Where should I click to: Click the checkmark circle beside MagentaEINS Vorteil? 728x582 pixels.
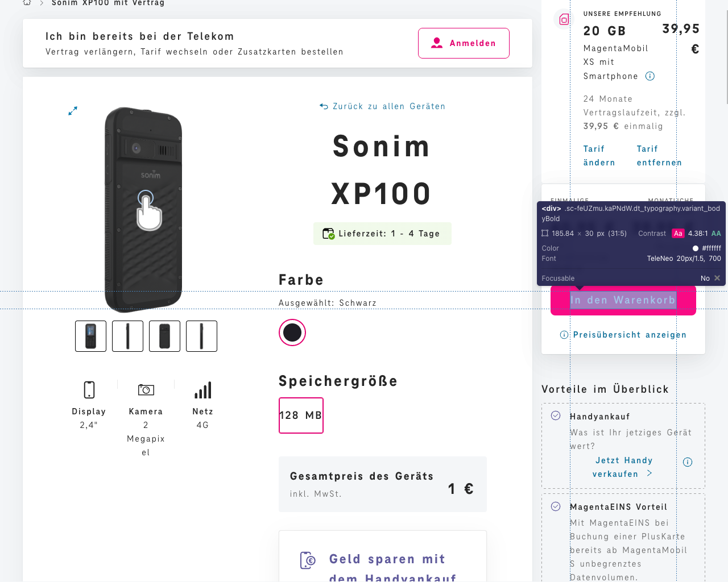[555, 506]
